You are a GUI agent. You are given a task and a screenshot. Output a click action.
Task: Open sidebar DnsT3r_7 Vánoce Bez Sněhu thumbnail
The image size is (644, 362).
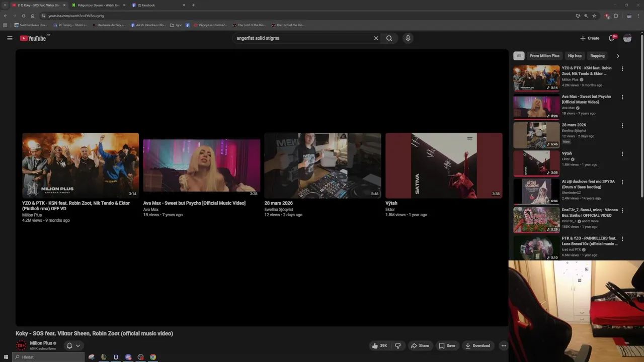pyautogui.click(x=536, y=220)
